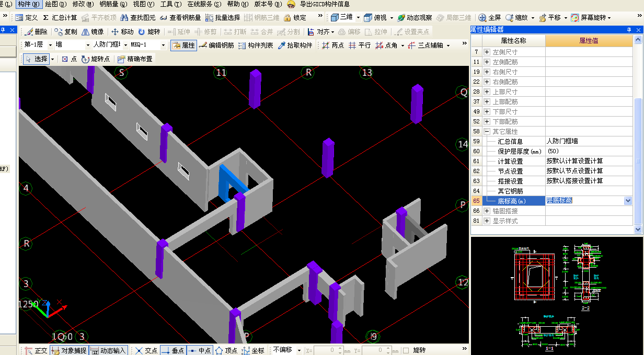The width and height of the screenshot is (644, 355).
Task: Select the 平移 pan hand tool
Action: 549,18
